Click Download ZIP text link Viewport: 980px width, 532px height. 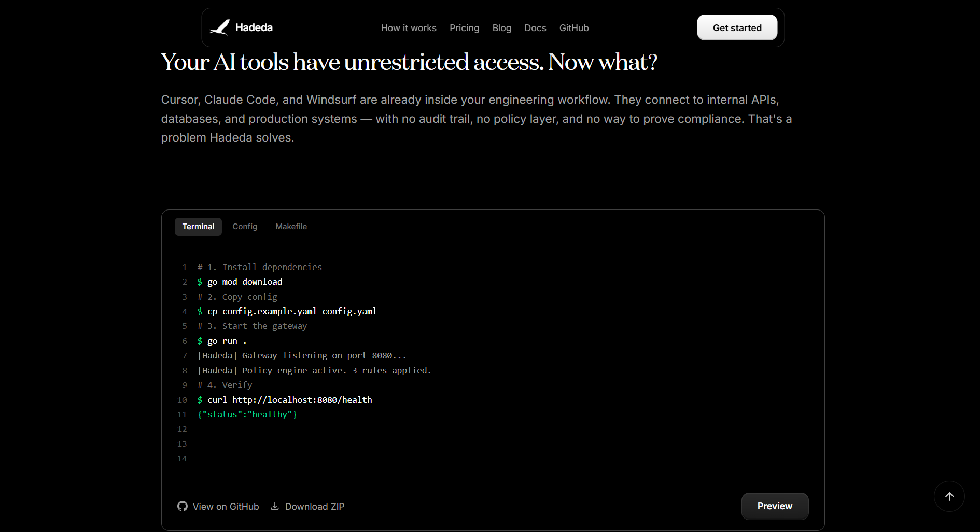coord(314,507)
